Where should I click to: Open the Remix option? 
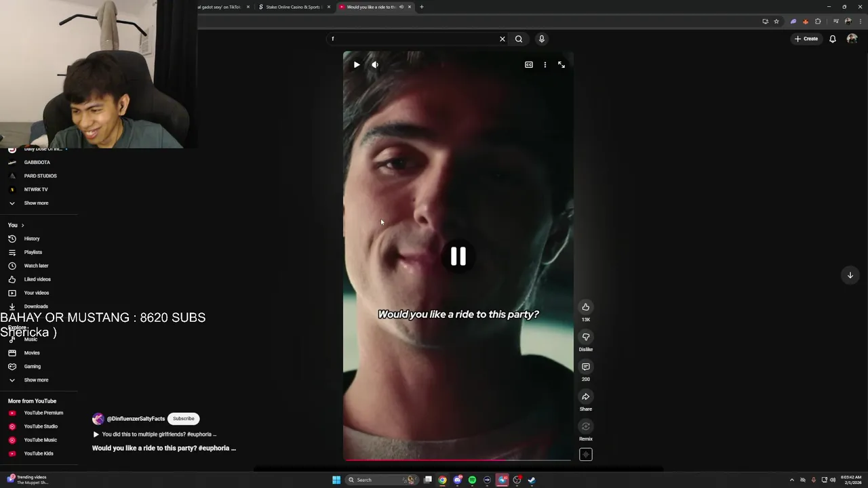point(586,426)
